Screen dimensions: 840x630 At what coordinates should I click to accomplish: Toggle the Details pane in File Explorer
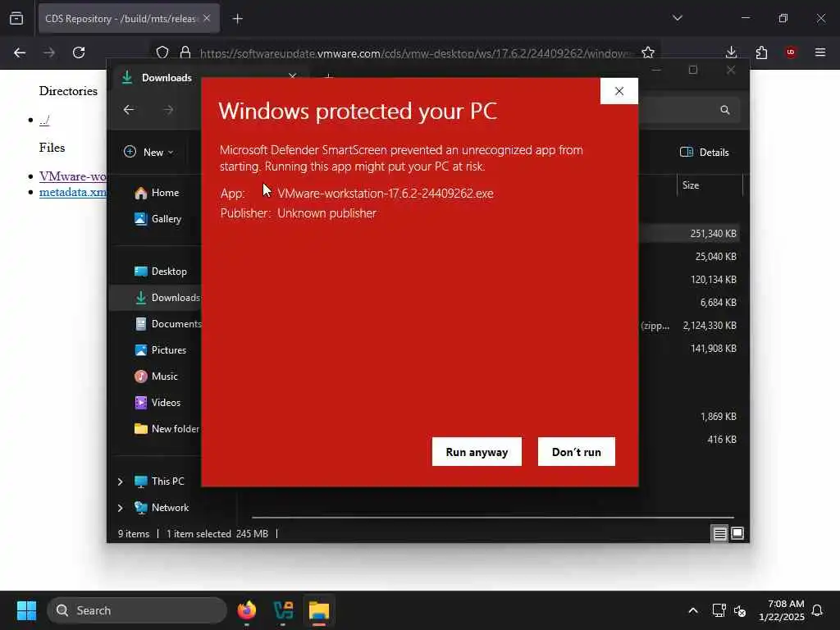[x=705, y=152]
